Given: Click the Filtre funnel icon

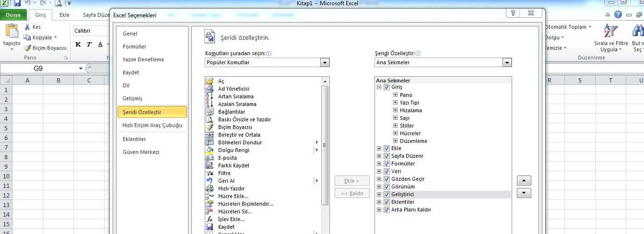Looking at the screenshot, I should point(209,173).
